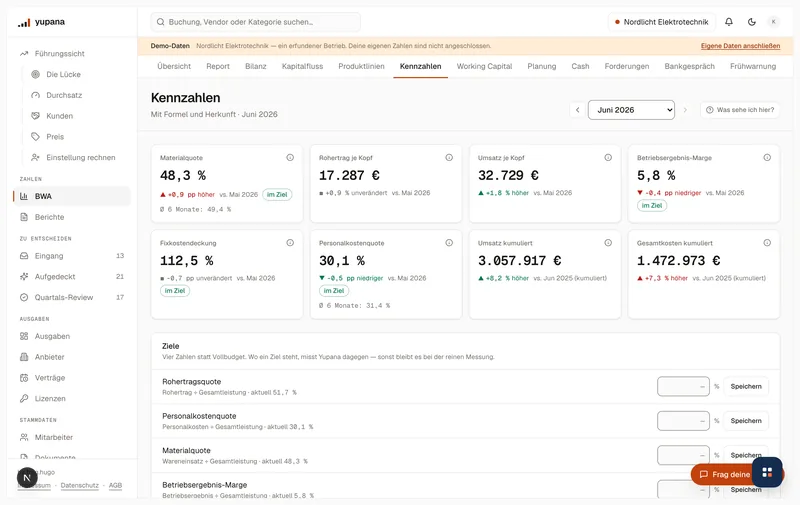Switch to the Working Capital tab
Viewport: 800px width, 505px height.
[x=484, y=66]
